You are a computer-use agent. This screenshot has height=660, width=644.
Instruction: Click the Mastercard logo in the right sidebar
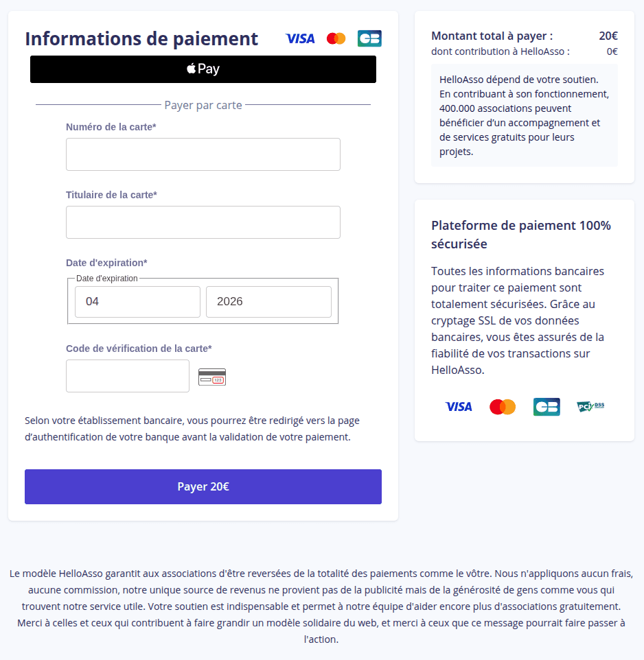[x=503, y=406]
